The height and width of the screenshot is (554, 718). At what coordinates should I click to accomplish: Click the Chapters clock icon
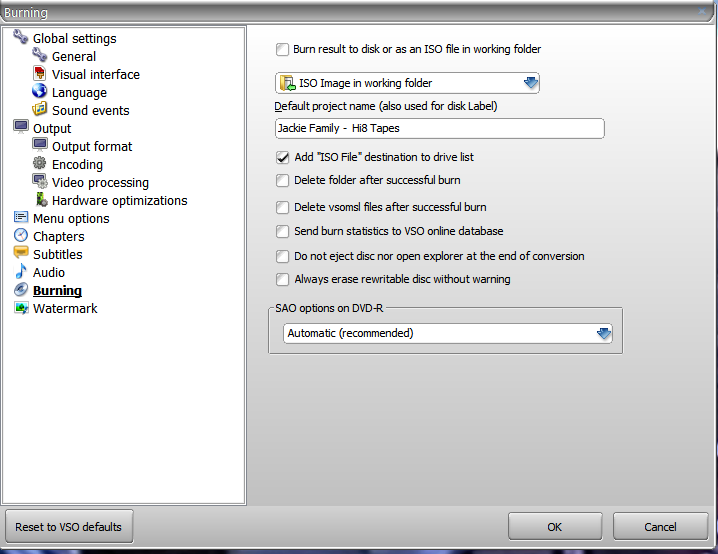(21, 235)
